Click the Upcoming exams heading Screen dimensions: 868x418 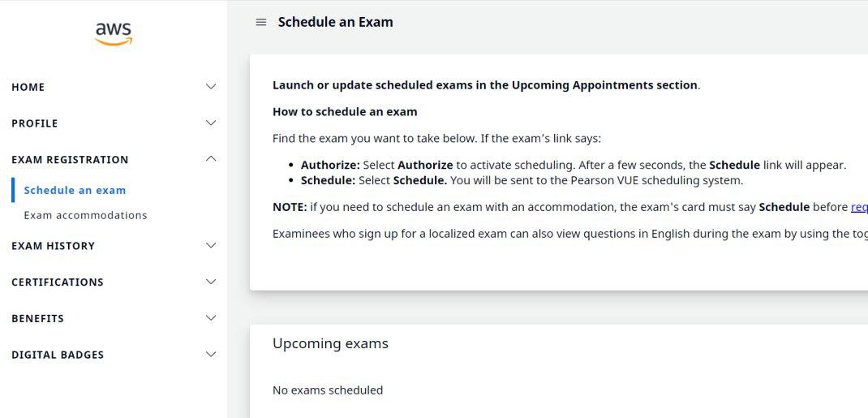[330, 343]
